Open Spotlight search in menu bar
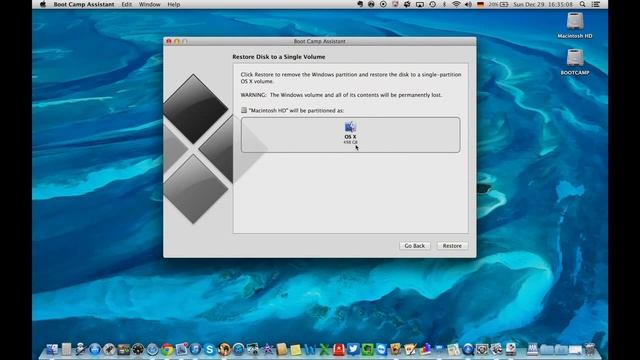 click(x=582, y=4)
